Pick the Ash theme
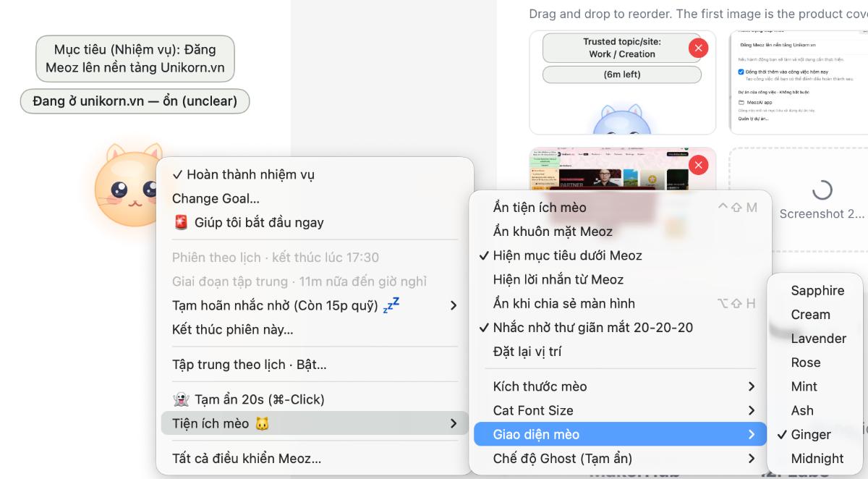This screenshot has height=479, width=868. point(815,410)
